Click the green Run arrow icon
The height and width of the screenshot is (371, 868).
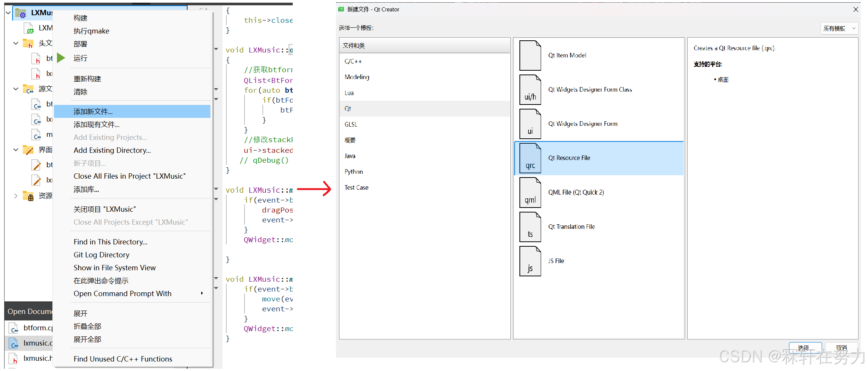61,58
